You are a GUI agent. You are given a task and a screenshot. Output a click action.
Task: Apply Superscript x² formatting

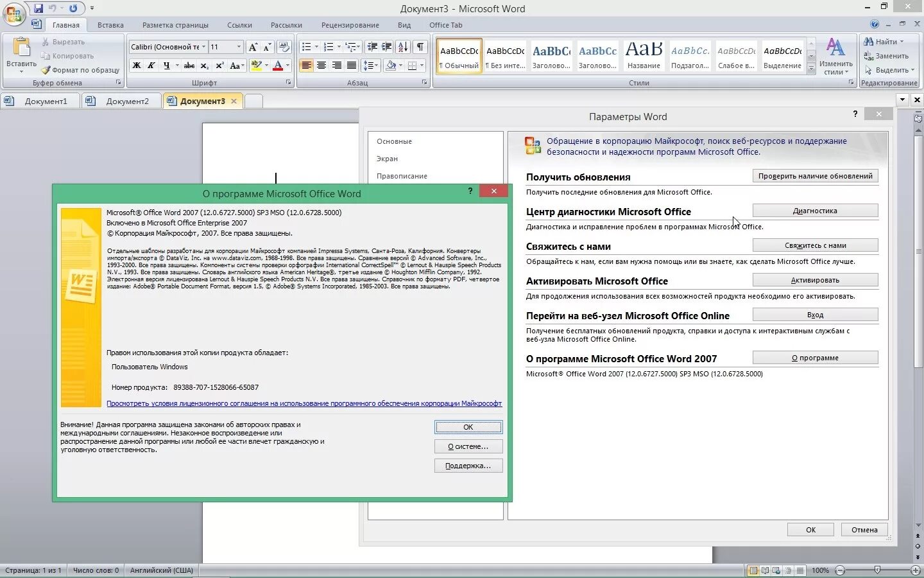coord(219,66)
